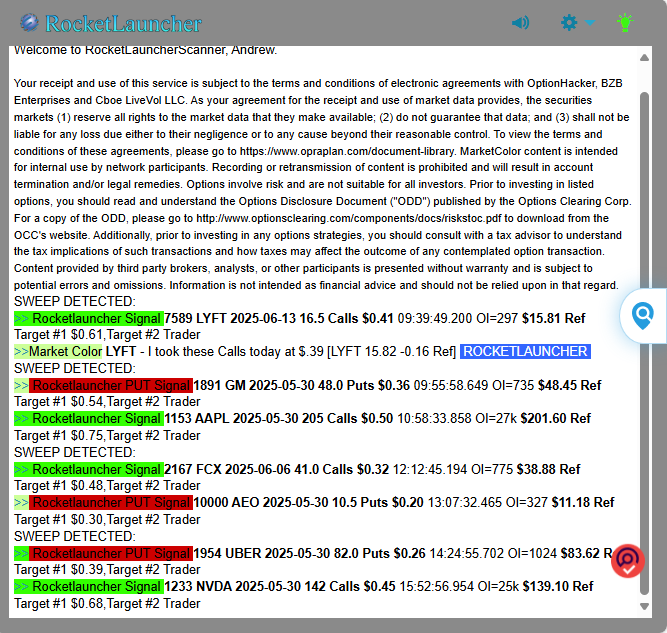Click 'Target #1 $0.54,Target #2 Trader' line
Image resolution: width=667 pixels, height=633 pixels.
[x=107, y=402]
